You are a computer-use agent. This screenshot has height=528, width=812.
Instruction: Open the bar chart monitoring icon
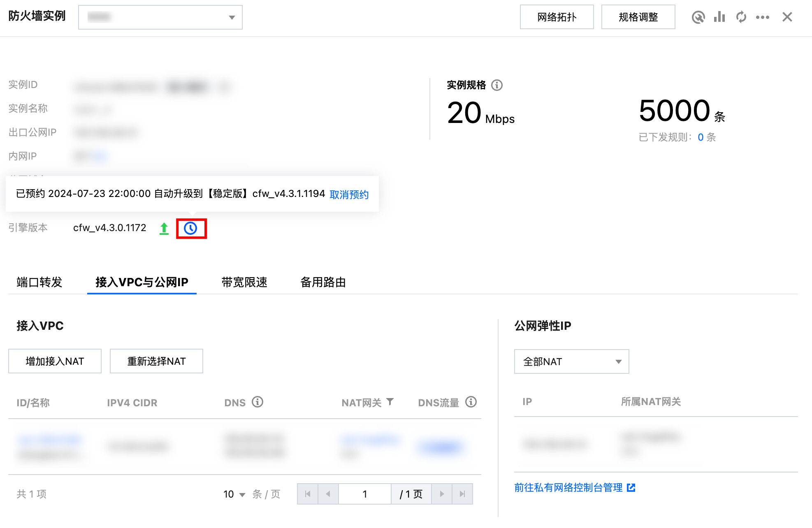719,17
